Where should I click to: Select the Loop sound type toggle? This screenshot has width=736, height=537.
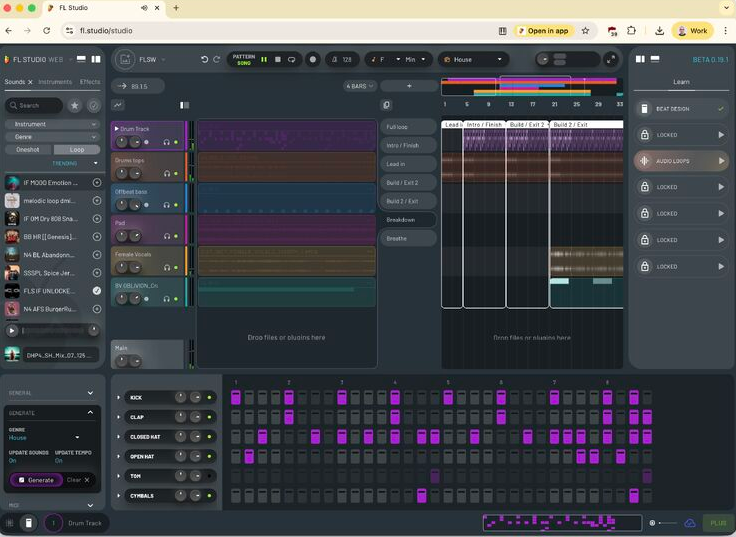77,149
